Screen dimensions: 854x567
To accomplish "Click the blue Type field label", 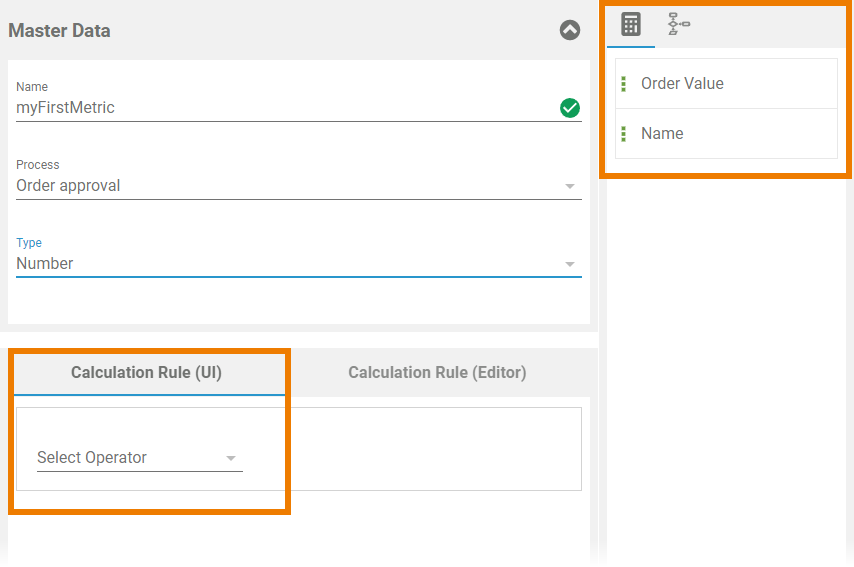I will tap(29, 243).
